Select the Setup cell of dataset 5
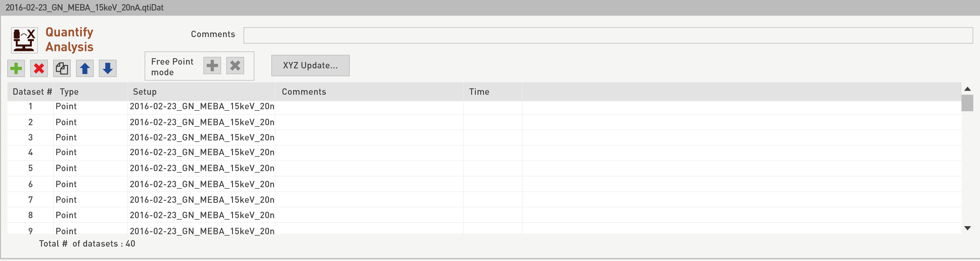 click(202, 168)
